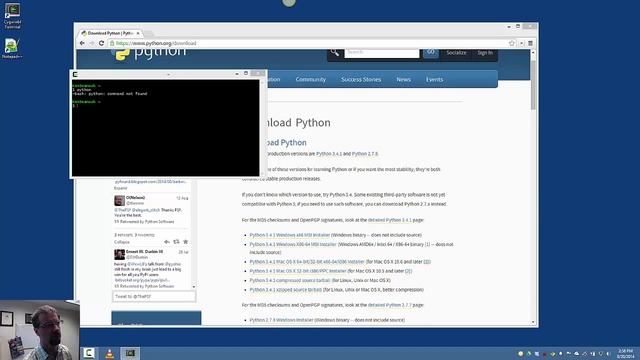Click the extension dropdown beside the bookmark star
The image size is (640, 360).
click(522, 43)
